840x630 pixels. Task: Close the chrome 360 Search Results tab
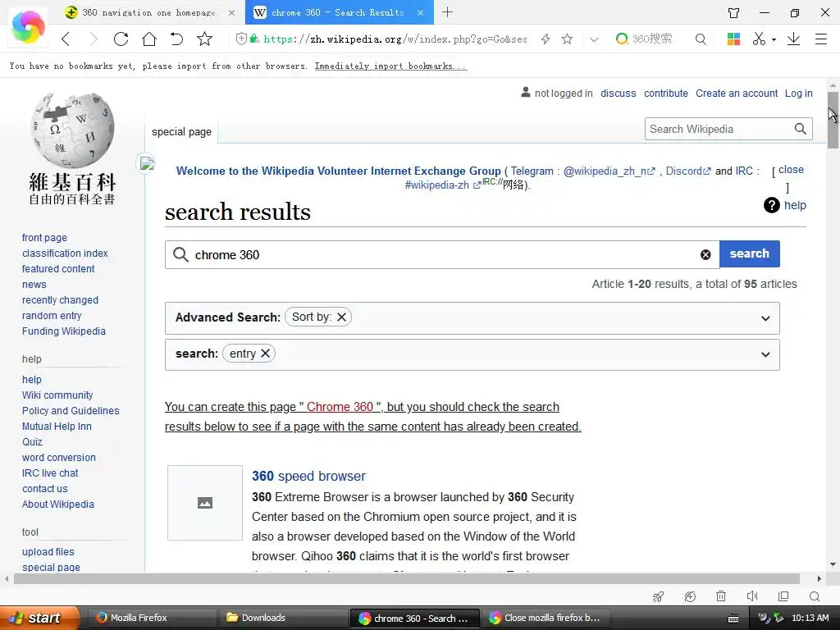coord(421,12)
